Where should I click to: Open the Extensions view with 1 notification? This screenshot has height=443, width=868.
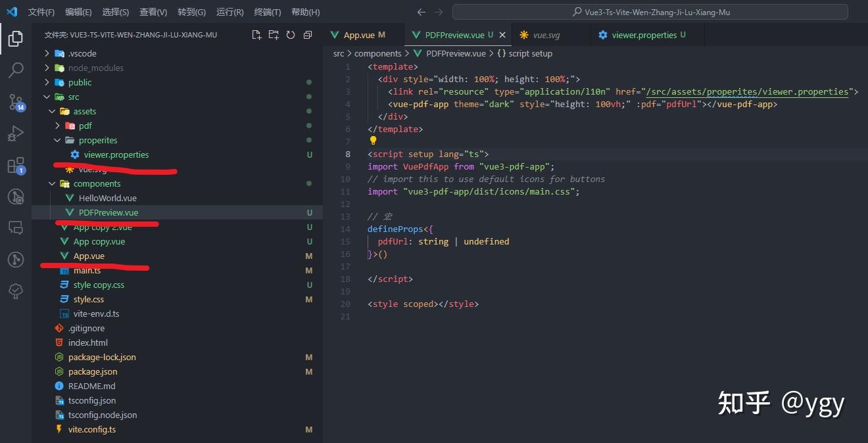16,166
